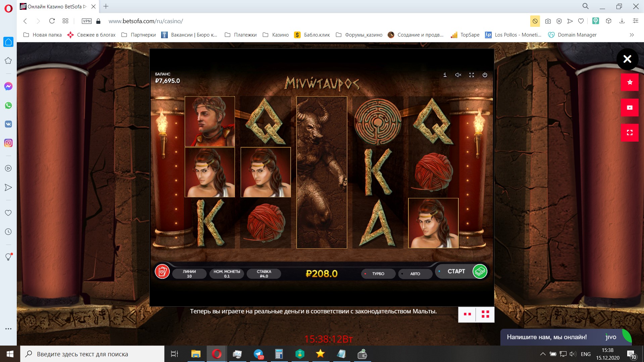
Task: Click the address bar URL
Action: [x=146, y=21]
